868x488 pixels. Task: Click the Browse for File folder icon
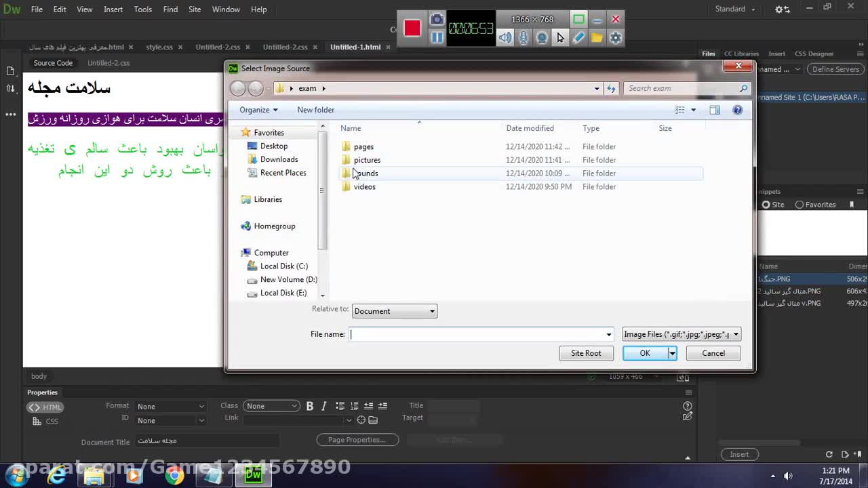pos(373,420)
